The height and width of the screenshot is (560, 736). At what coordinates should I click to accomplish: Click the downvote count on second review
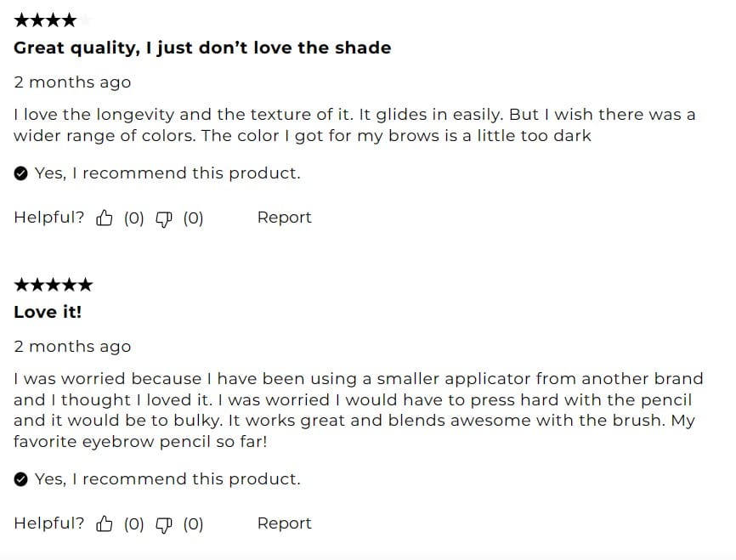(x=194, y=524)
